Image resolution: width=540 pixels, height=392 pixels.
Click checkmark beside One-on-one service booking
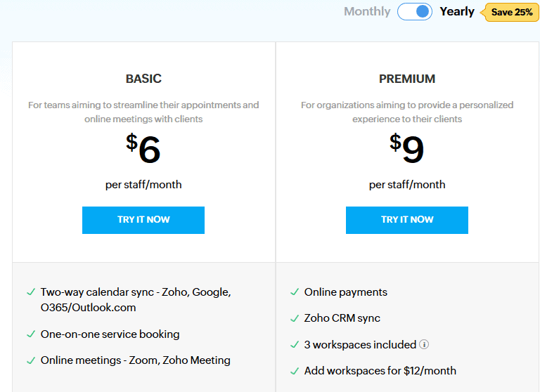(30, 334)
